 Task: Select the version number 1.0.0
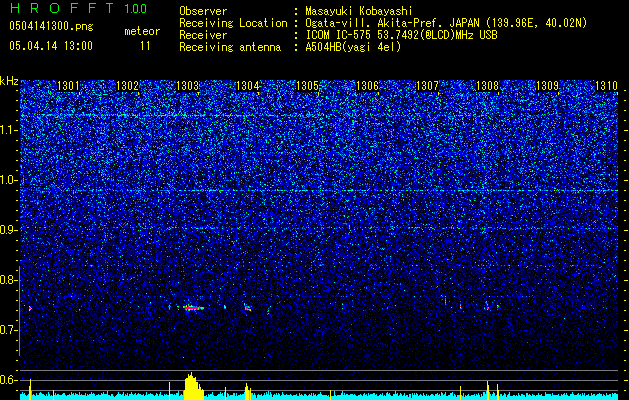(136, 8)
